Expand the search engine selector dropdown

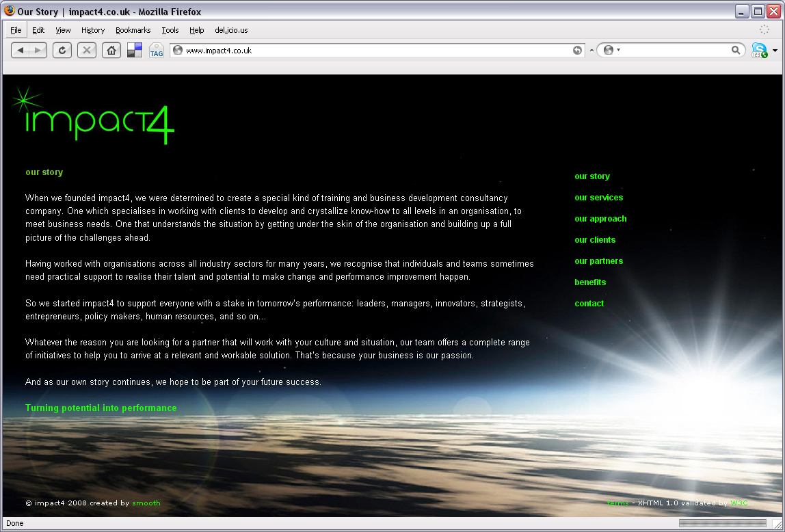pyautogui.click(x=610, y=50)
